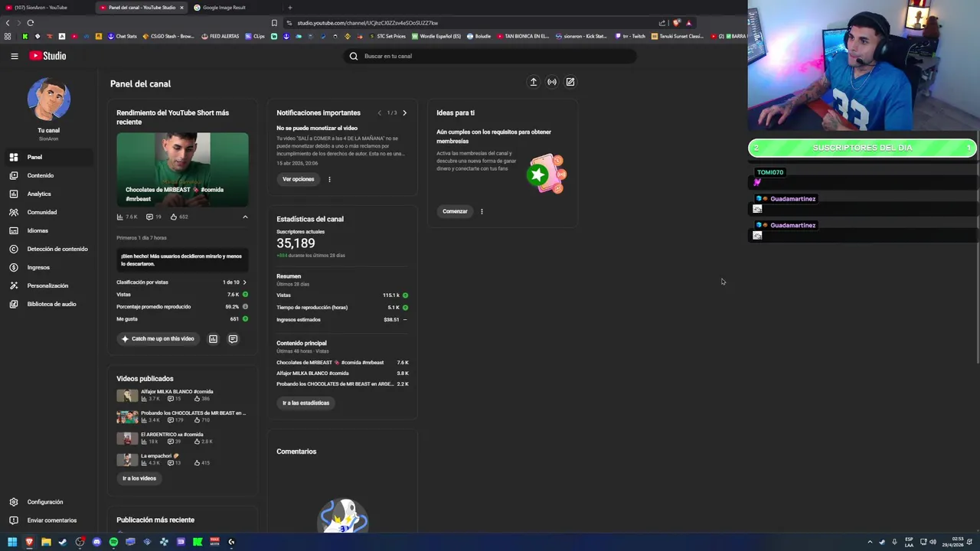Click Chocolates de MRBEAST in Contenido principal
The image size is (980, 551).
(330, 363)
